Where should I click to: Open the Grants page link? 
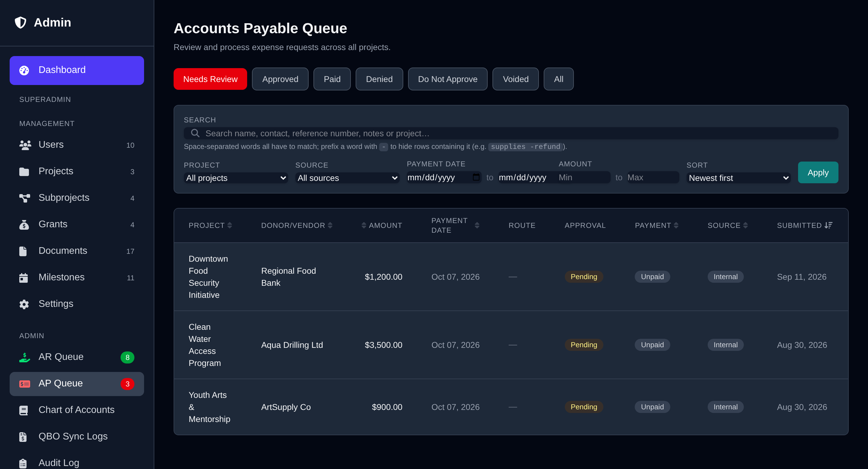pos(77,225)
